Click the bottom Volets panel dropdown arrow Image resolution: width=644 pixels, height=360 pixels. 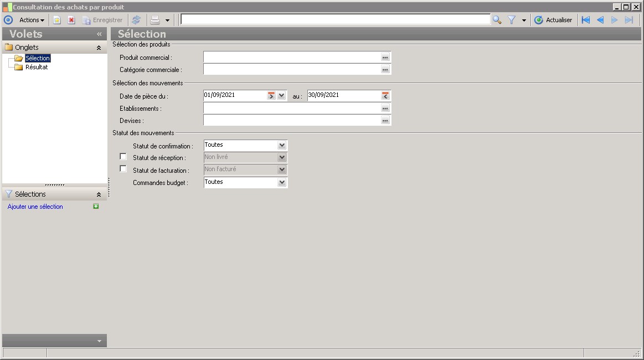point(99,341)
